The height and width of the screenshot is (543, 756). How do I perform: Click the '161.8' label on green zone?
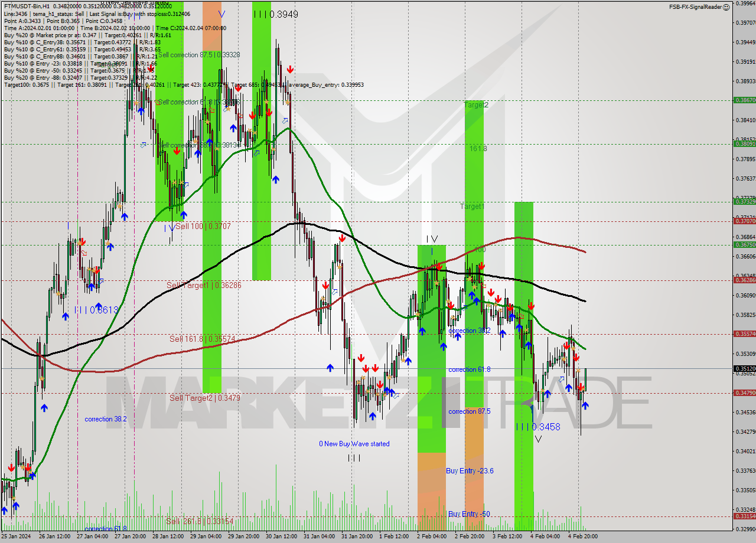tap(478, 149)
